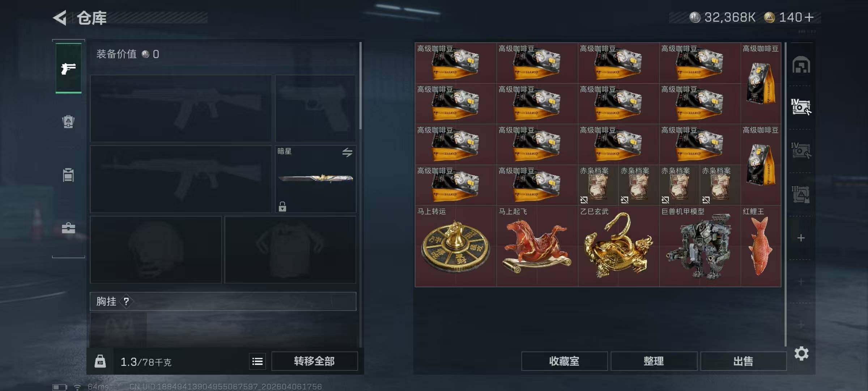Open the 收藏室 collection room
This screenshot has width=868, height=391.
[x=565, y=361]
